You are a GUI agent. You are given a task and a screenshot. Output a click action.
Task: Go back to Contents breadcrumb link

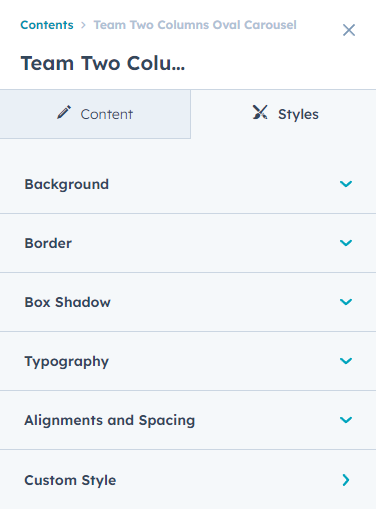(x=47, y=25)
